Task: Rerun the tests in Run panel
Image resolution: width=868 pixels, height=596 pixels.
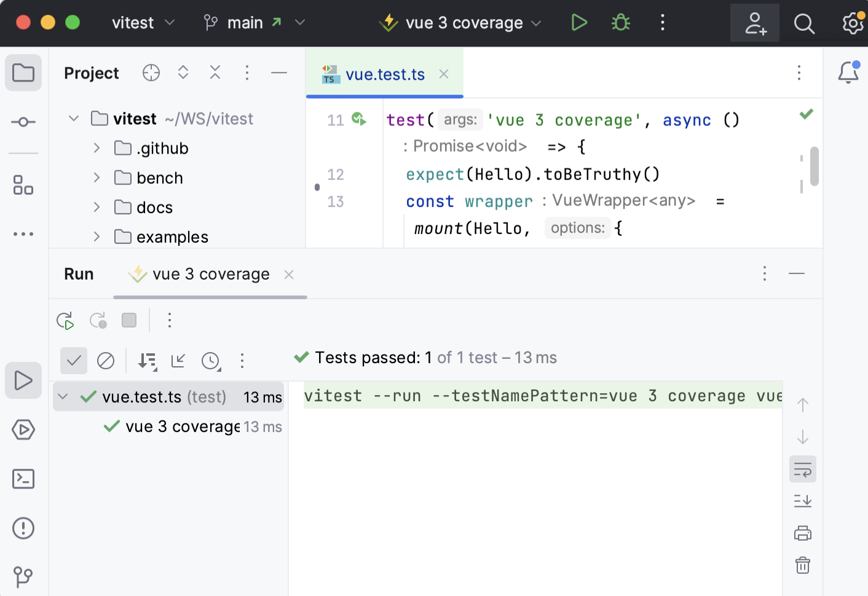Action: (x=65, y=320)
